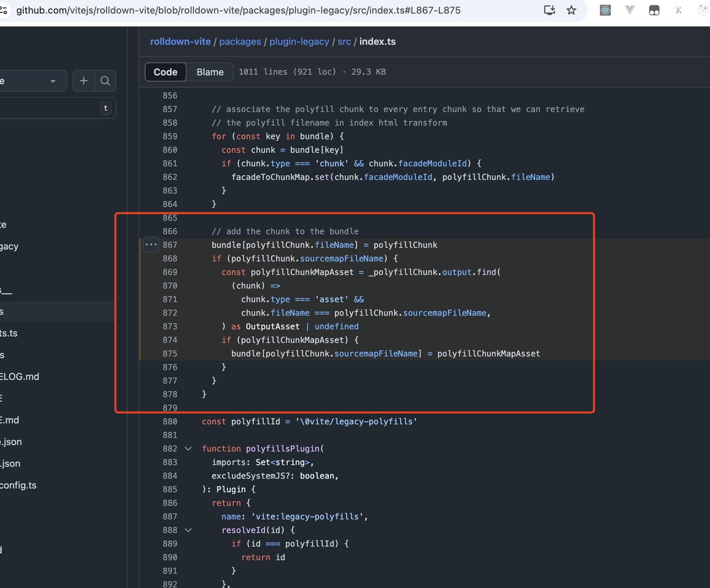Click line number 859
710x588 pixels.
coord(170,136)
